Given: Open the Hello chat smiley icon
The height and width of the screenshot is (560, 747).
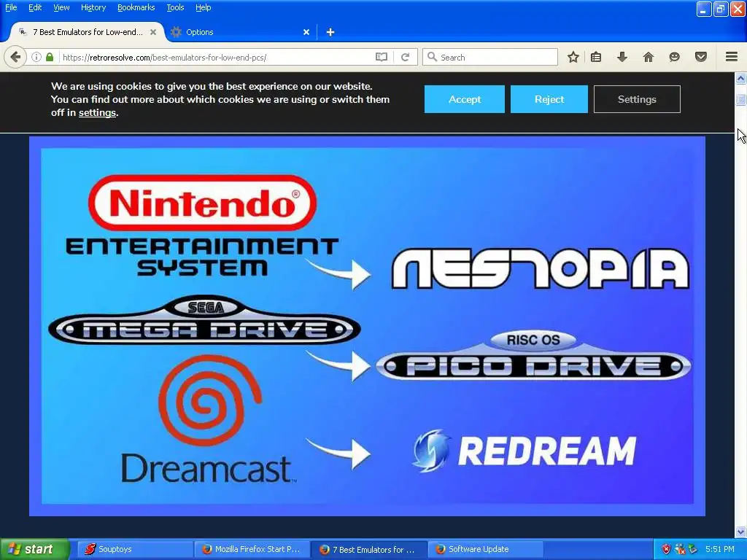Looking at the screenshot, I should [x=674, y=57].
